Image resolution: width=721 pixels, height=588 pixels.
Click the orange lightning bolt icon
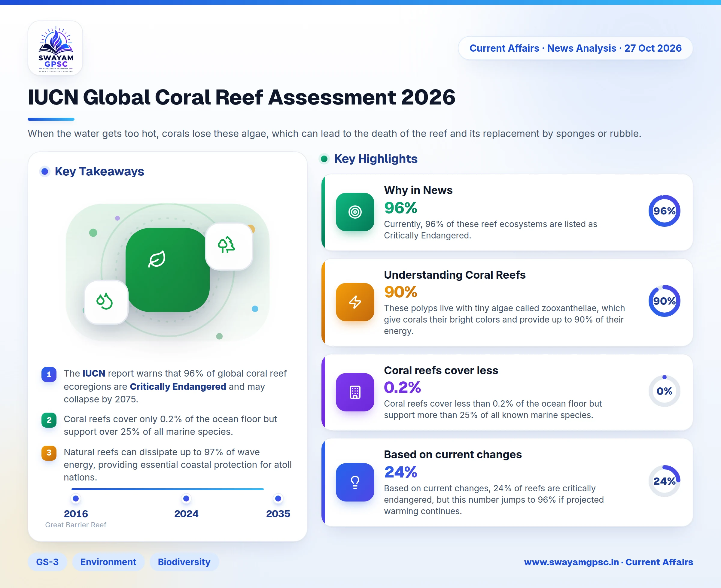tap(355, 302)
